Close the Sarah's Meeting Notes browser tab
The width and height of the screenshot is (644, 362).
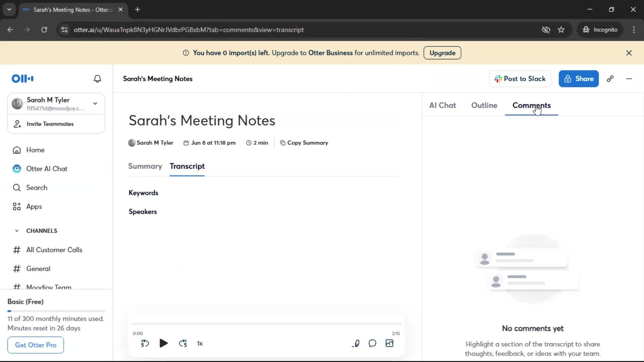coord(120,10)
